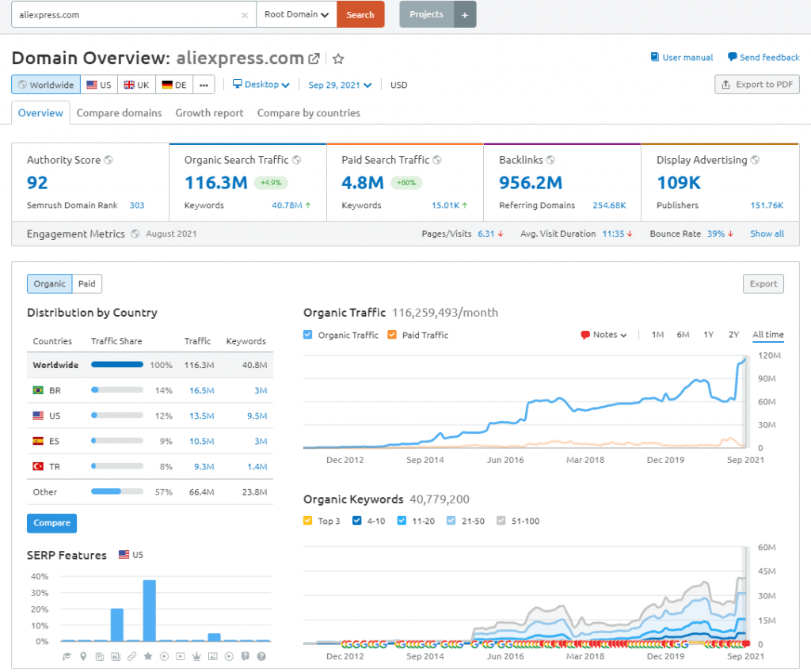This screenshot has height=672, width=811.
Task: Click the Export button above the chart
Action: [x=763, y=284]
